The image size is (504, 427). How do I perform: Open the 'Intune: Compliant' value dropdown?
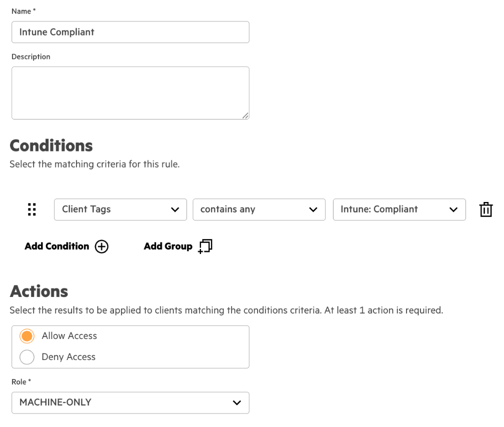[x=394, y=209]
